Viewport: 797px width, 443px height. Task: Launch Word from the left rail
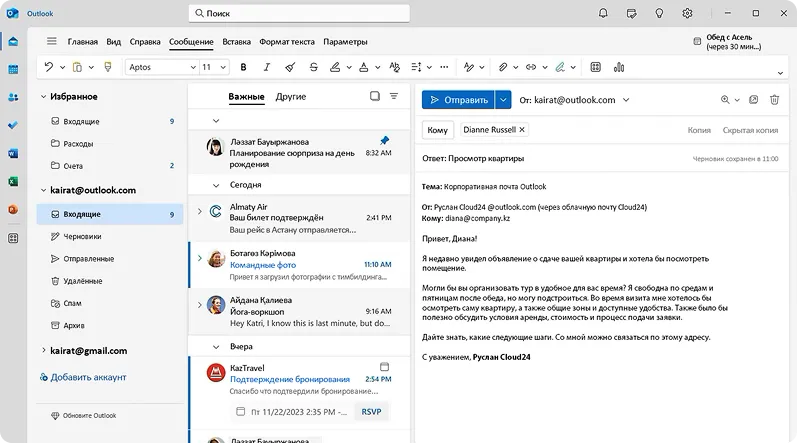pyautogui.click(x=13, y=153)
